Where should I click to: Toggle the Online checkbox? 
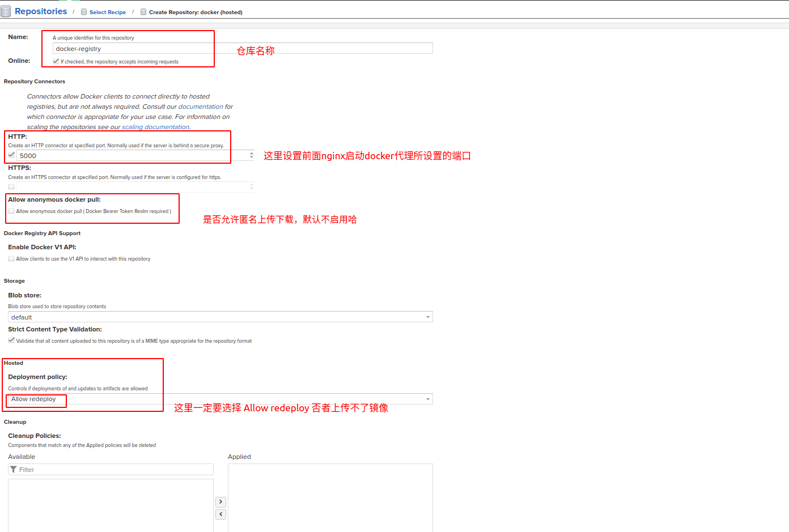click(x=56, y=61)
